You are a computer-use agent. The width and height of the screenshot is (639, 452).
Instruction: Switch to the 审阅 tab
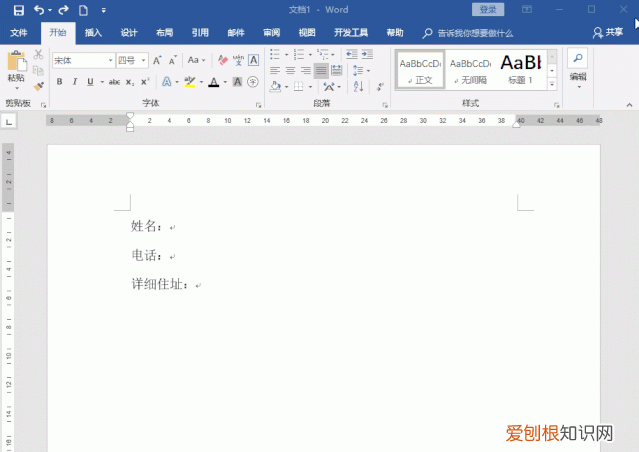tap(271, 33)
